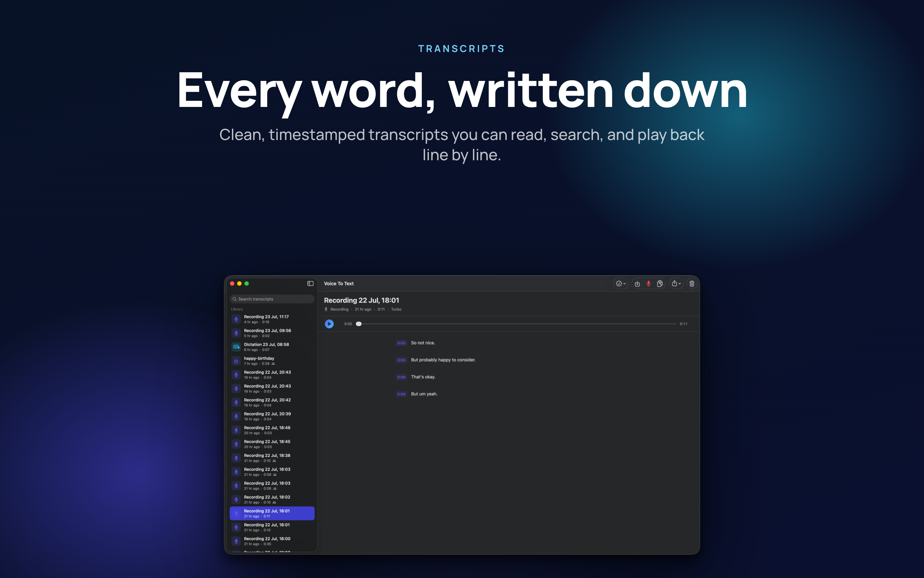Screen dimensions: 924x578
Task: Play the recording audio
Action: pos(329,324)
